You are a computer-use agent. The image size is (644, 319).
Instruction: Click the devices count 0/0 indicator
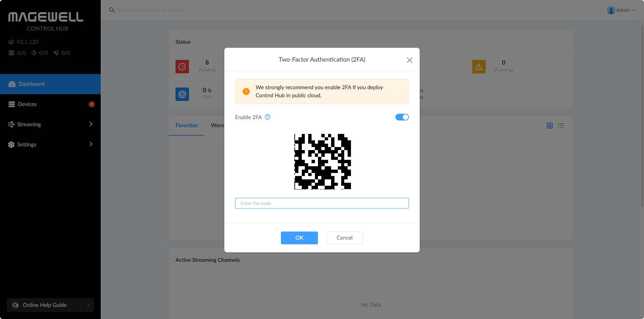coord(17,53)
